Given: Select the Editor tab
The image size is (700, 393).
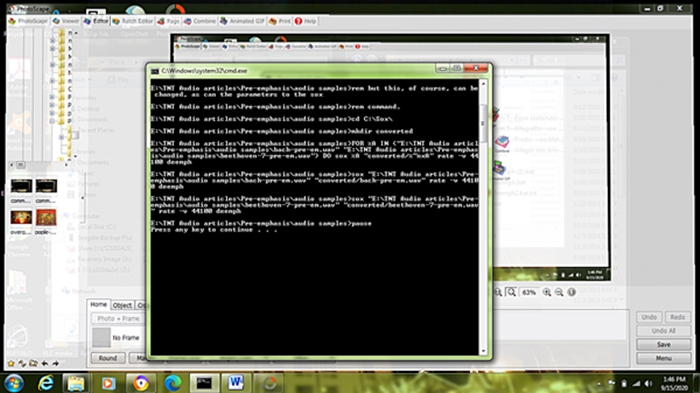Looking at the screenshot, I should point(96,21).
